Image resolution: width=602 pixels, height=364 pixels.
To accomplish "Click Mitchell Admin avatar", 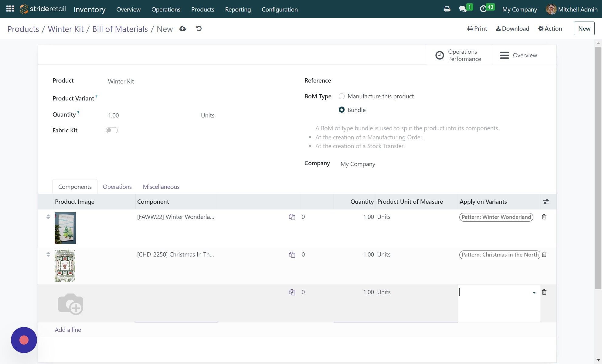I will (x=551, y=9).
